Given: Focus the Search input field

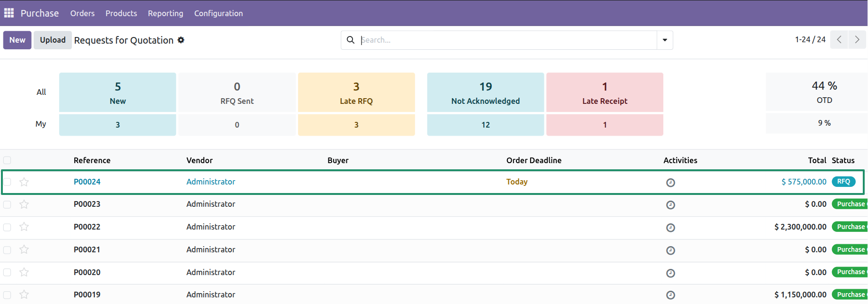Looking at the screenshot, I should coord(507,40).
